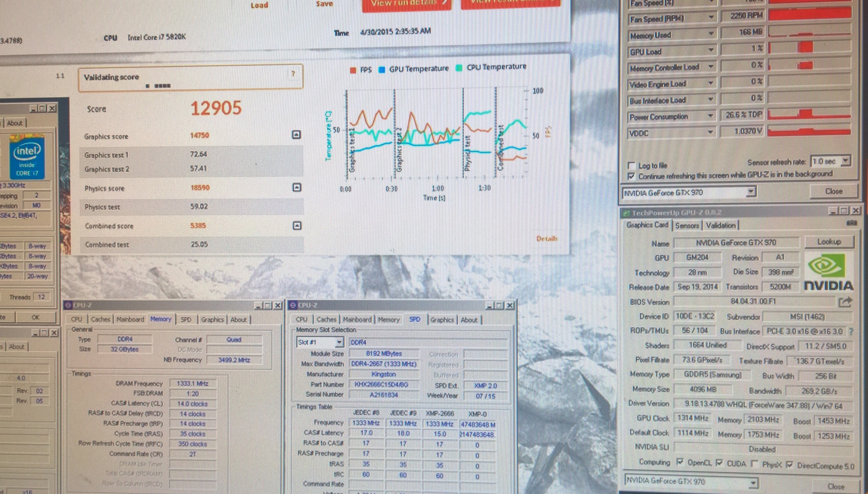Collapse the Graphics score section icon
The image size is (868, 494).
[x=296, y=135]
